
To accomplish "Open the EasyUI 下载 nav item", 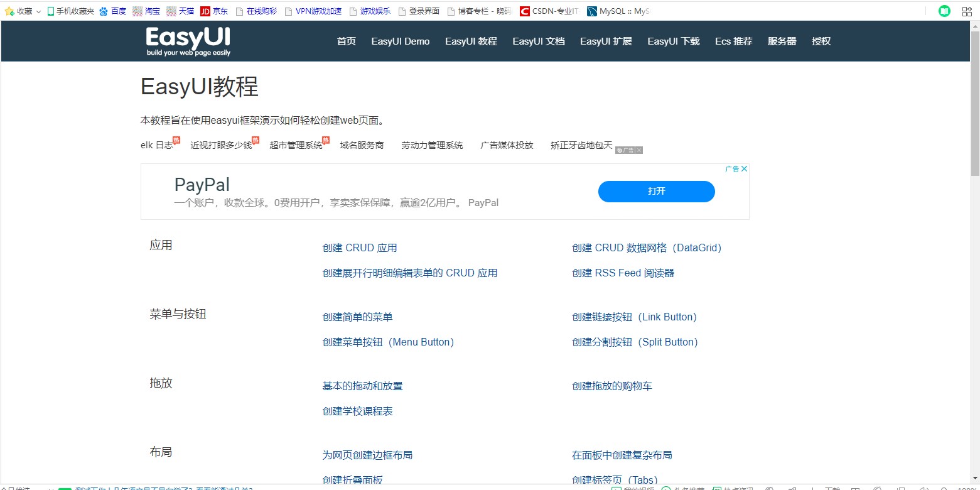I will point(674,41).
